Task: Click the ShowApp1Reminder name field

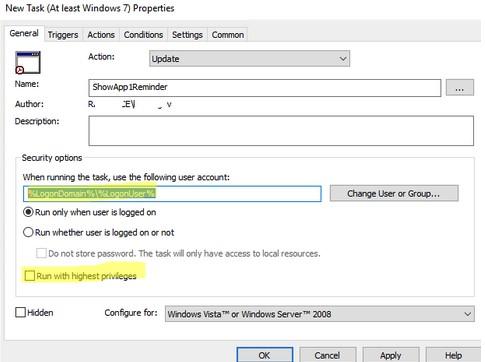Action: [x=265, y=88]
